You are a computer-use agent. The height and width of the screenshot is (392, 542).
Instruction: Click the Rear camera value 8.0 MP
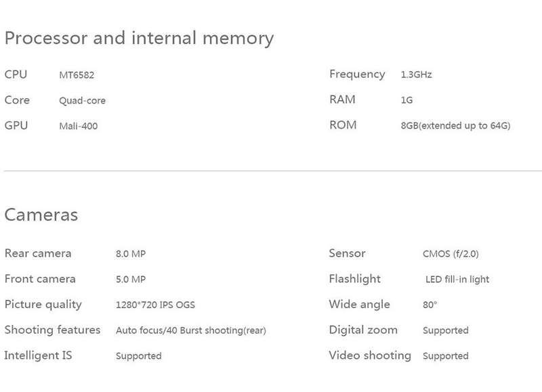tap(131, 254)
